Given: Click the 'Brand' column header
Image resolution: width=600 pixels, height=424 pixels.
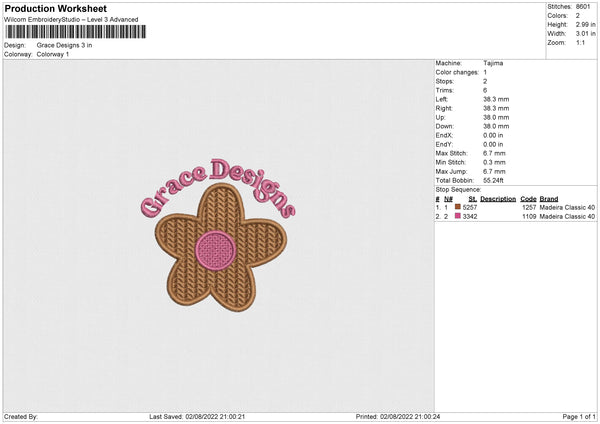Looking at the screenshot, I should click(x=549, y=199).
